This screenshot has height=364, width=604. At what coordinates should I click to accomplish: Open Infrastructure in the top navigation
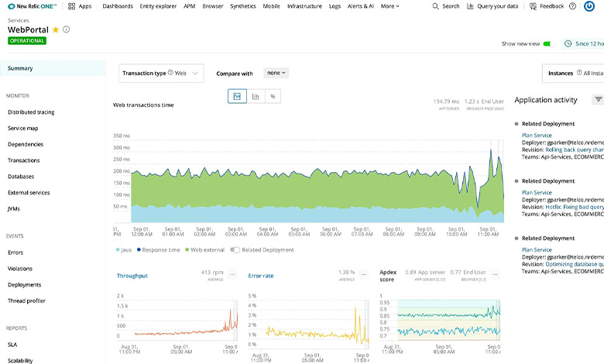[x=304, y=6]
